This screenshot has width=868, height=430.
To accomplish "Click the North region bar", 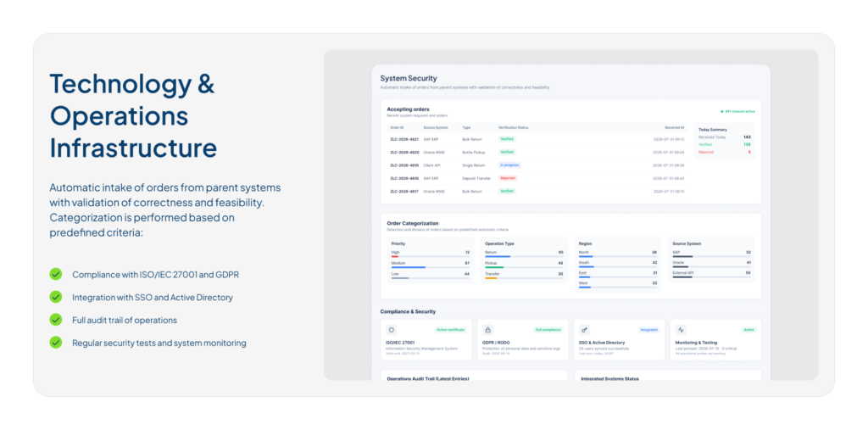I will (586, 257).
